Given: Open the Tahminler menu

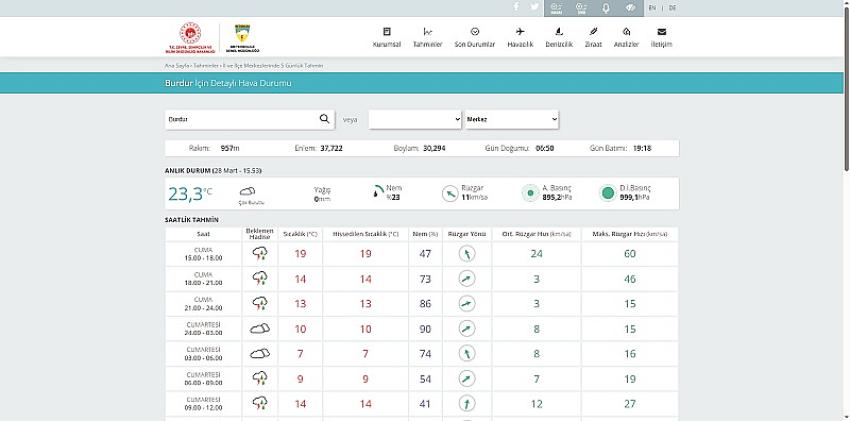Looking at the screenshot, I should point(428,37).
